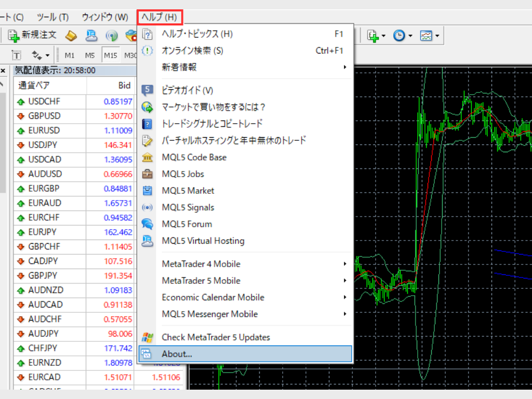Click the MQL5 Virtual Hosting cloud icon

[x=147, y=241]
